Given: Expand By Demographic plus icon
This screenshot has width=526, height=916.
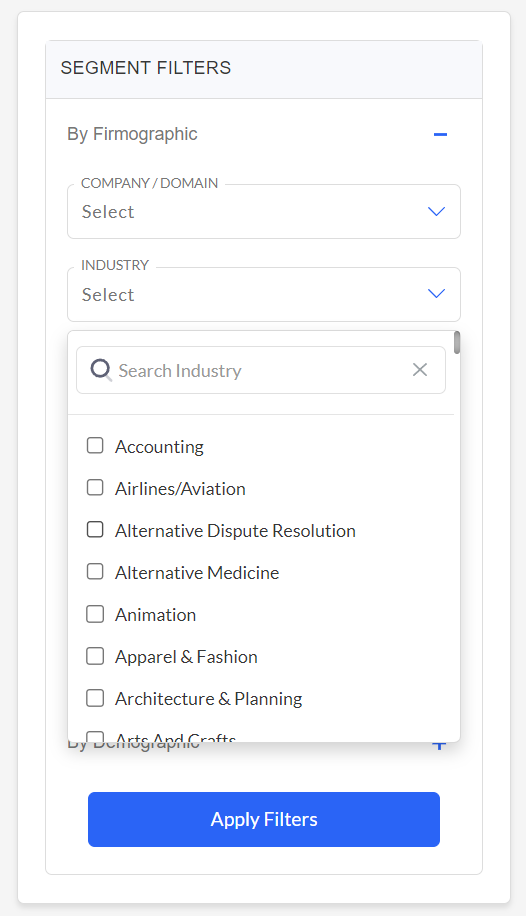Looking at the screenshot, I should click(x=440, y=746).
